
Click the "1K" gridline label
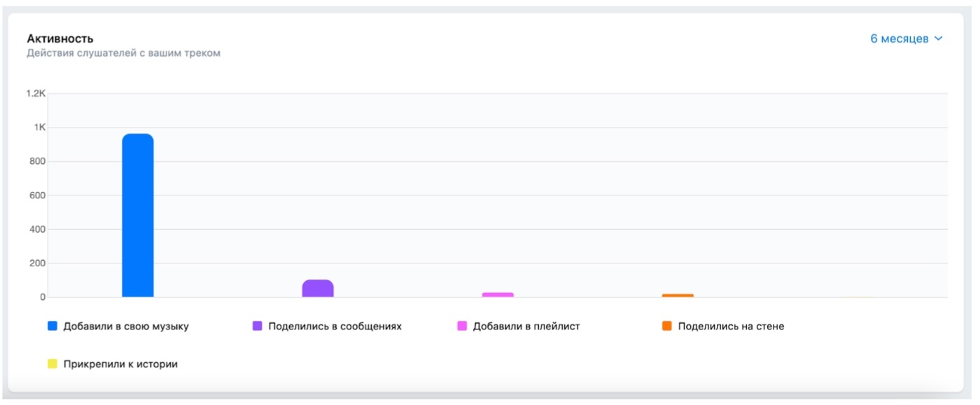pyautogui.click(x=38, y=128)
